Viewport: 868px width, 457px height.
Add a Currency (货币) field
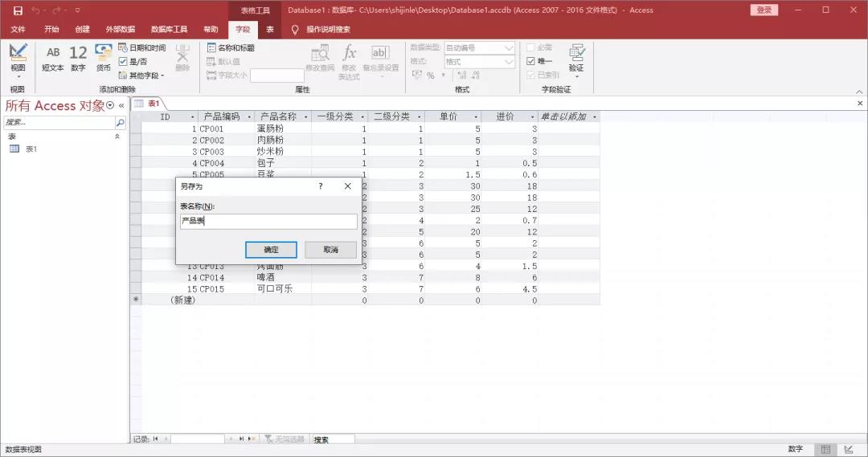104,59
